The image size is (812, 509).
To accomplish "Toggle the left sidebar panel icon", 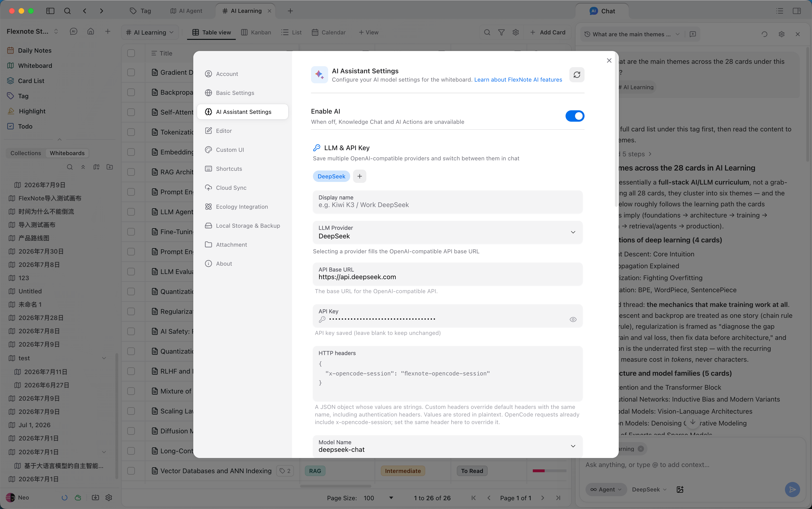I will [x=50, y=11].
